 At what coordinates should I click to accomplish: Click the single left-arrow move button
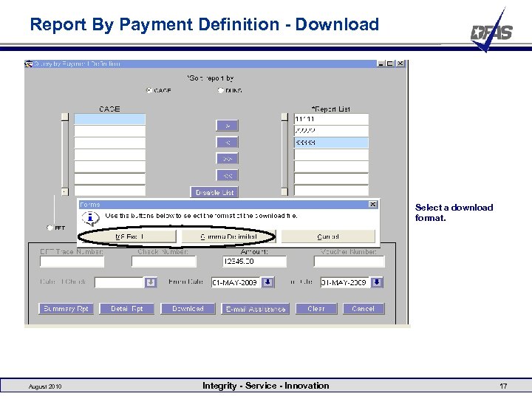(x=228, y=142)
